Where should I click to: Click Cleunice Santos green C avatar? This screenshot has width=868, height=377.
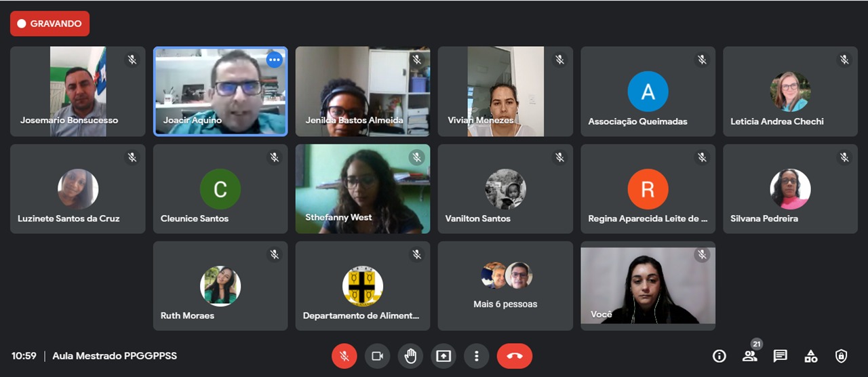220,188
